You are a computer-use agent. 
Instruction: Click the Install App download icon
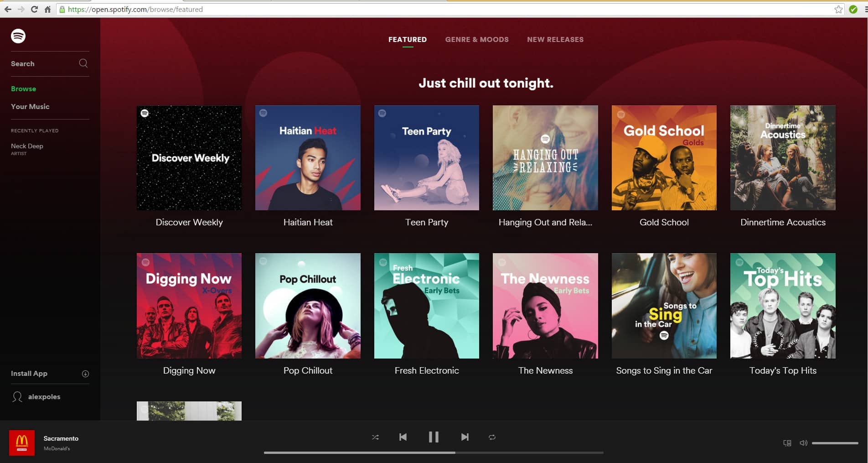point(85,373)
